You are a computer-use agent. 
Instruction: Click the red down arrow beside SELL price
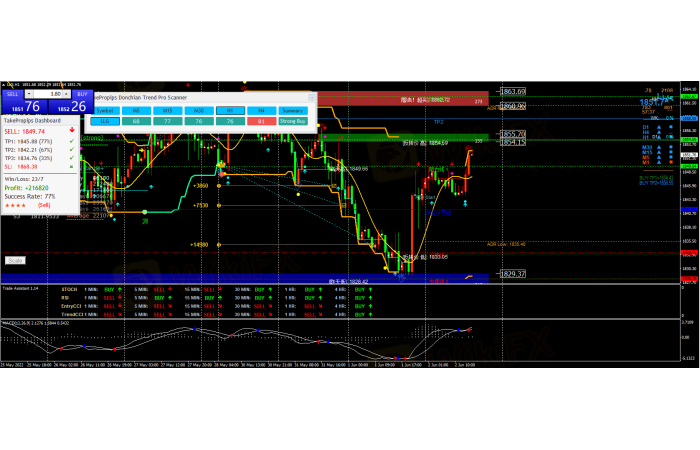tap(72, 130)
